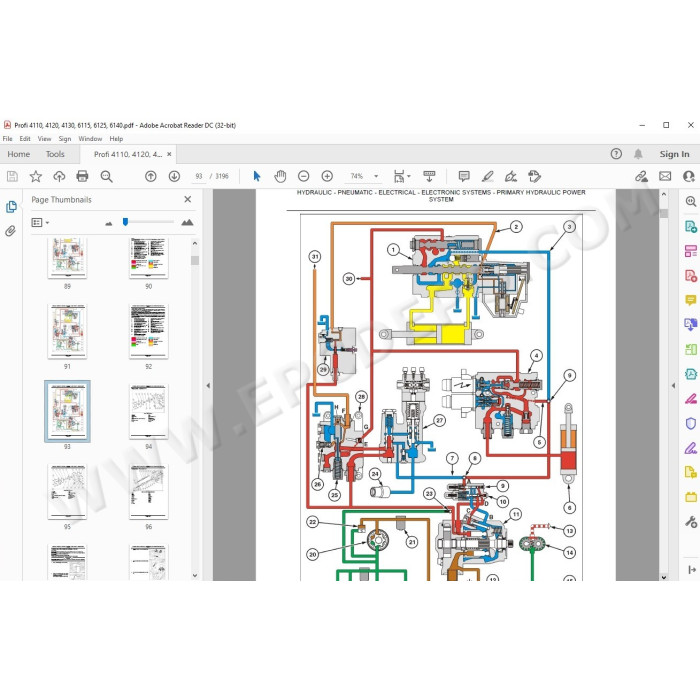
Task: Open the Export PDF tool in right pane
Action: [691, 226]
